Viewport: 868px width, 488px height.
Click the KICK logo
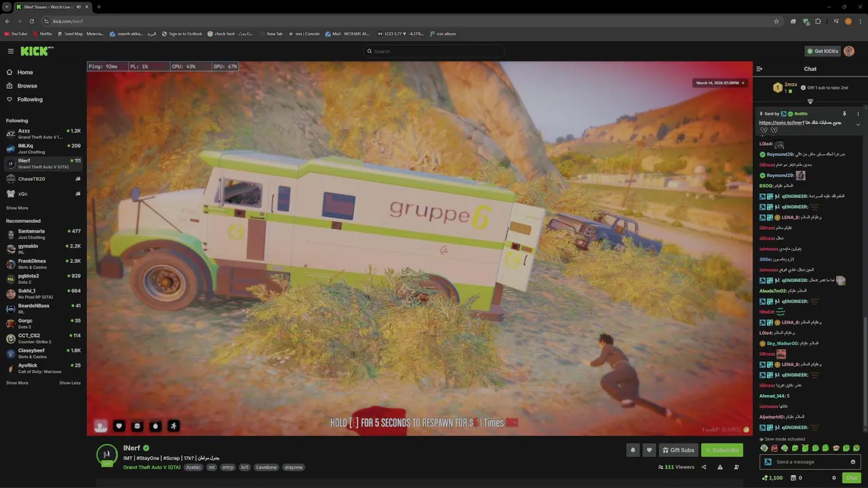coord(35,52)
